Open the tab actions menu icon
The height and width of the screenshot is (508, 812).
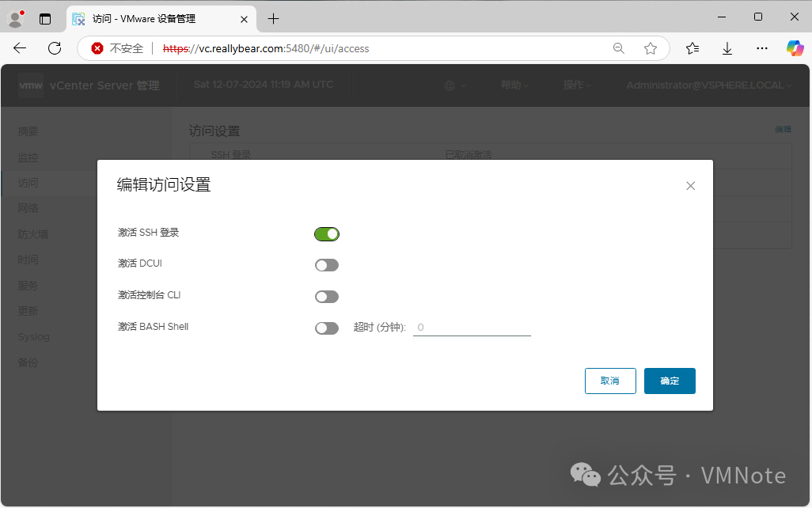45,19
